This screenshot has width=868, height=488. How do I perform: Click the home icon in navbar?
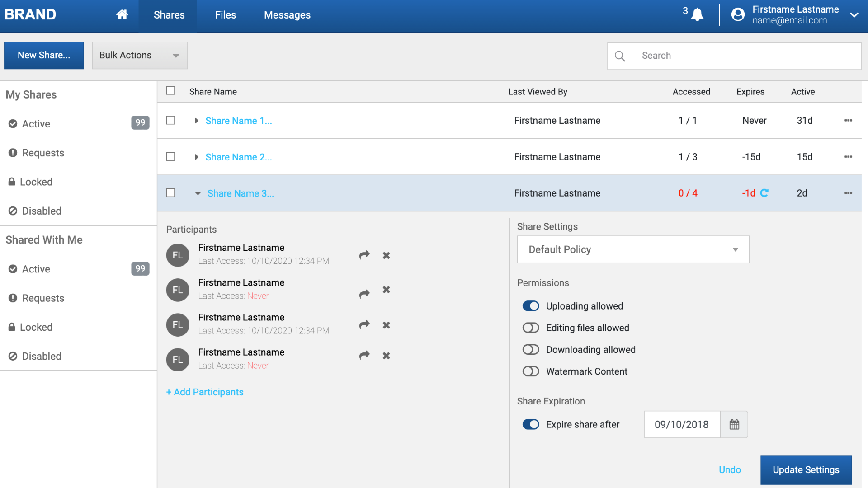122,15
